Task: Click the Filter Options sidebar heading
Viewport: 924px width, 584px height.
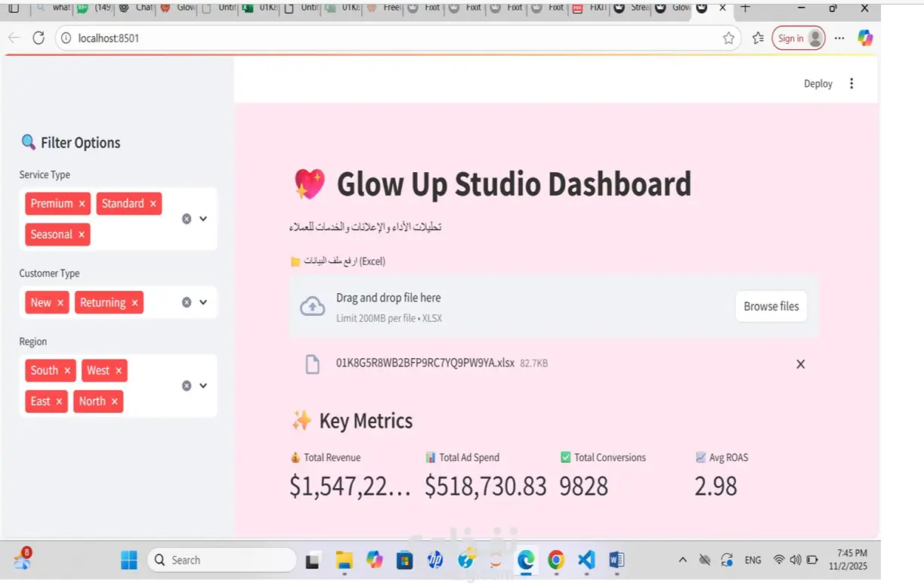Action: coord(80,143)
